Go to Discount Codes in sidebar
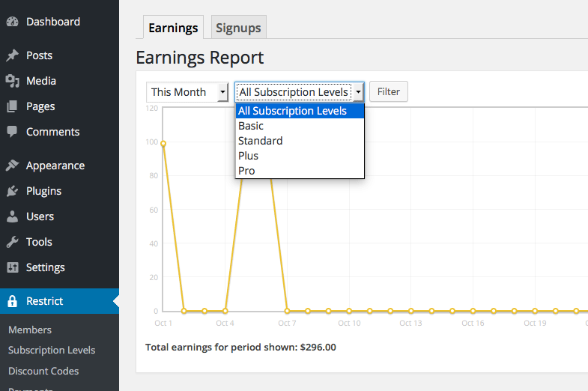 click(x=43, y=371)
